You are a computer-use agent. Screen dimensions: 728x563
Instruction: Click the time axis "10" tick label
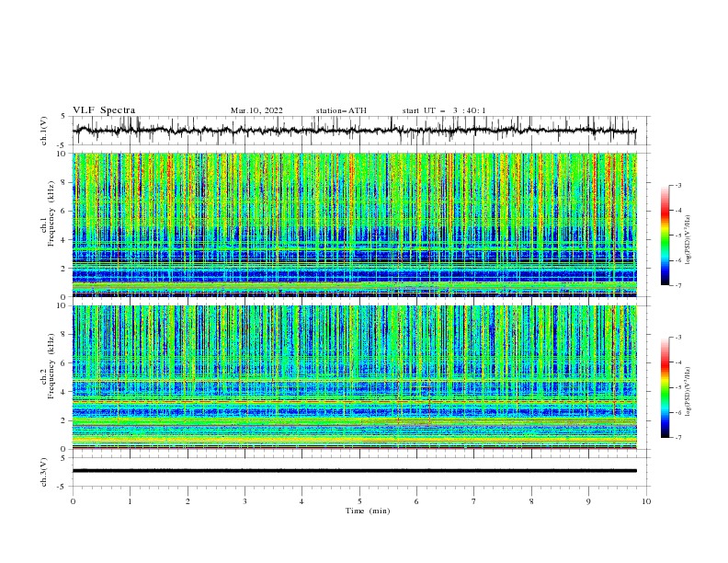(646, 501)
